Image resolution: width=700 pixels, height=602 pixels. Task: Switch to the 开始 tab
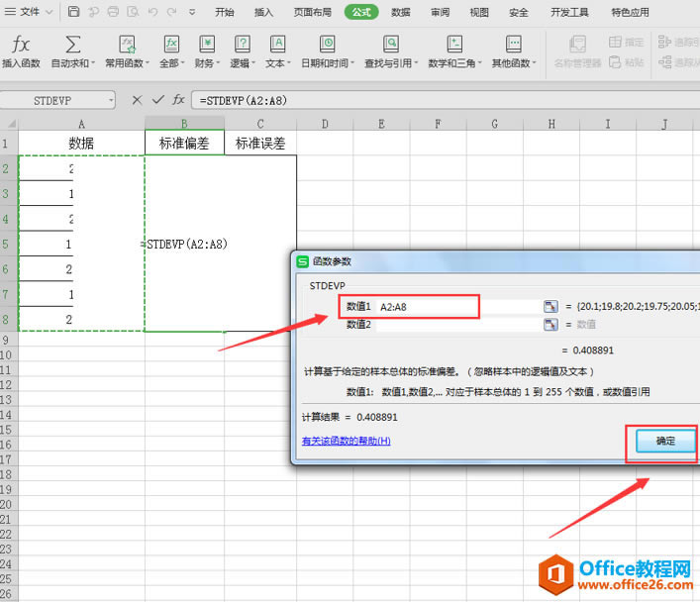[x=224, y=12]
